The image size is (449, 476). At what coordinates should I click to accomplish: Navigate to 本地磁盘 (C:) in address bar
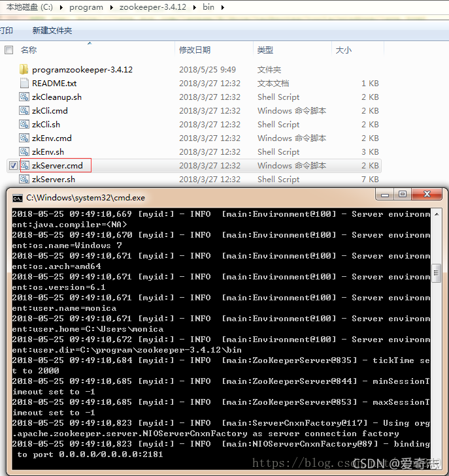click(x=30, y=7)
